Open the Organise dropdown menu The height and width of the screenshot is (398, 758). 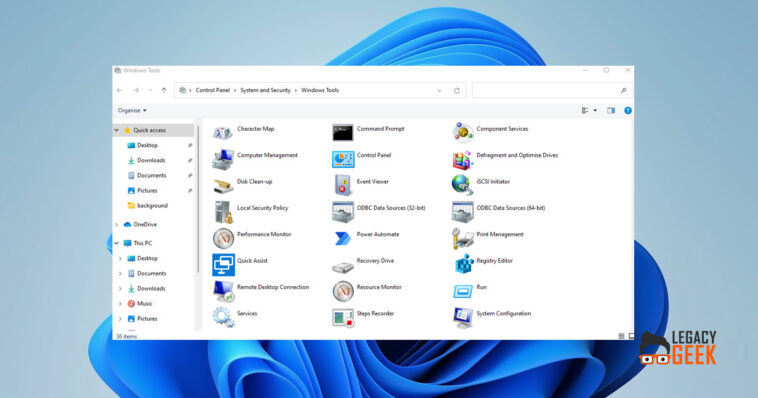click(132, 111)
